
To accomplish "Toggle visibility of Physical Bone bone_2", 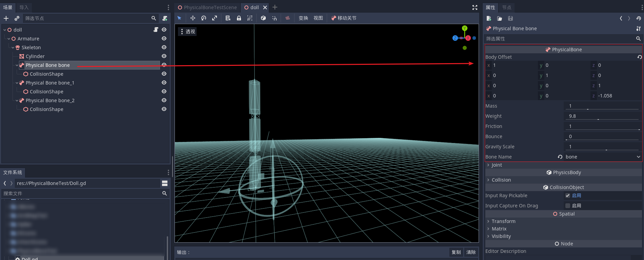I will (164, 100).
